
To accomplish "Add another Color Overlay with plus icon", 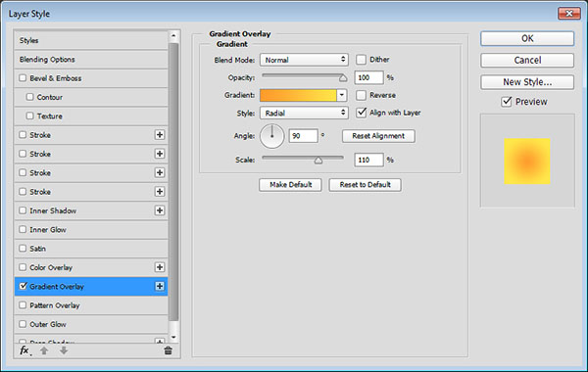I will (160, 267).
